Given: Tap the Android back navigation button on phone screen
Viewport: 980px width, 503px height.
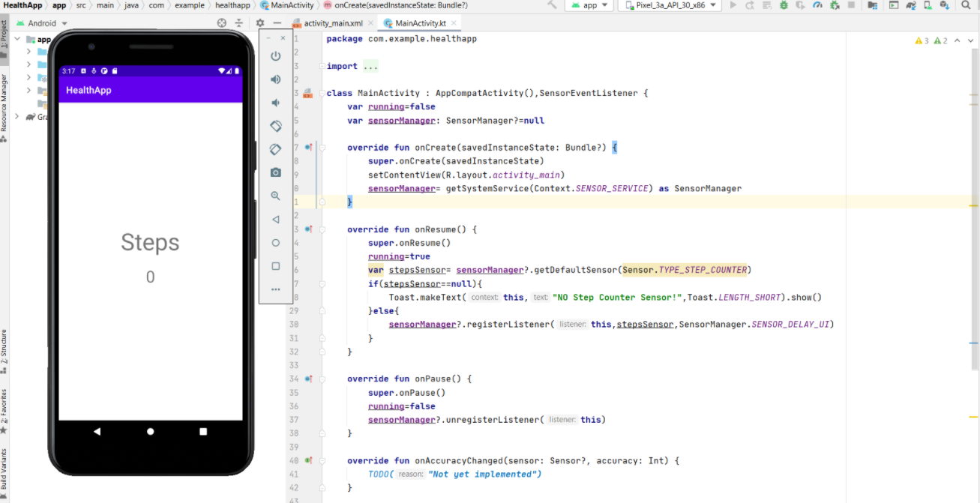Looking at the screenshot, I should point(97,432).
